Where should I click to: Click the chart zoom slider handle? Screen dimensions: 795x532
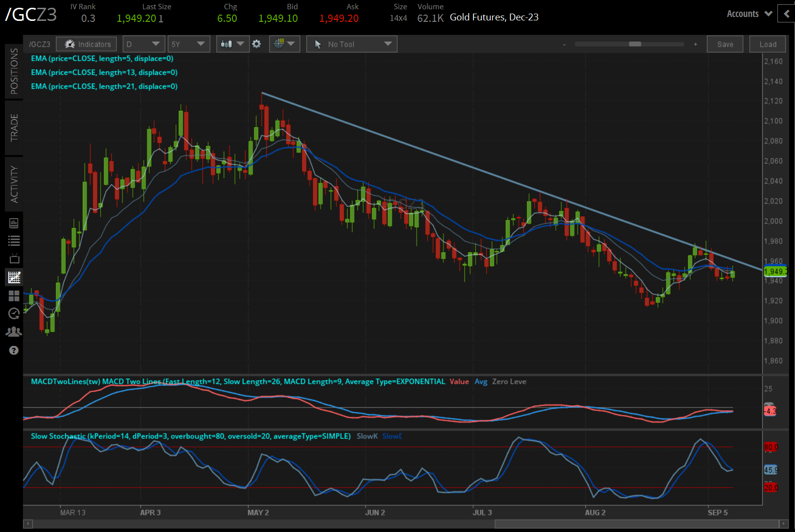[x=635, y=44]
